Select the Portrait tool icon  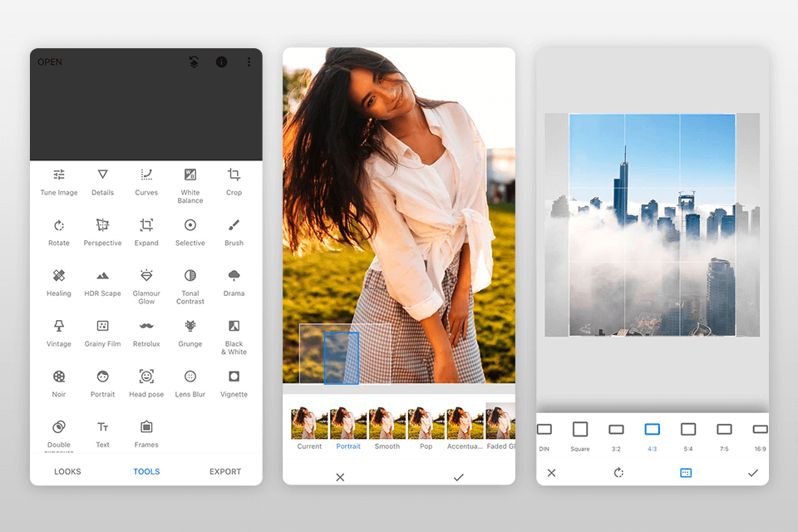click(x=103, y=377)
